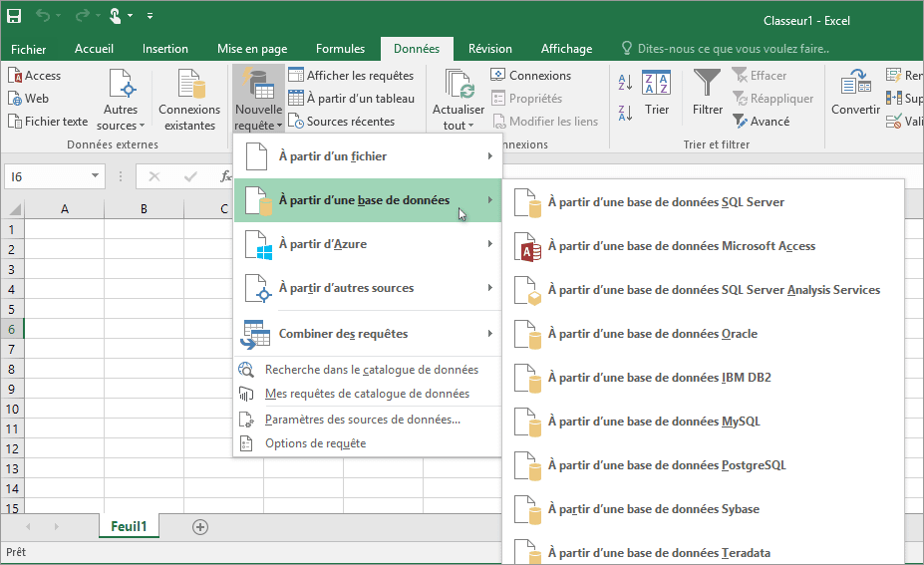This screenshot has height=565, width=924.
Task: Choose base de données PostgreSQL
Action: click(x=703, y=465)
